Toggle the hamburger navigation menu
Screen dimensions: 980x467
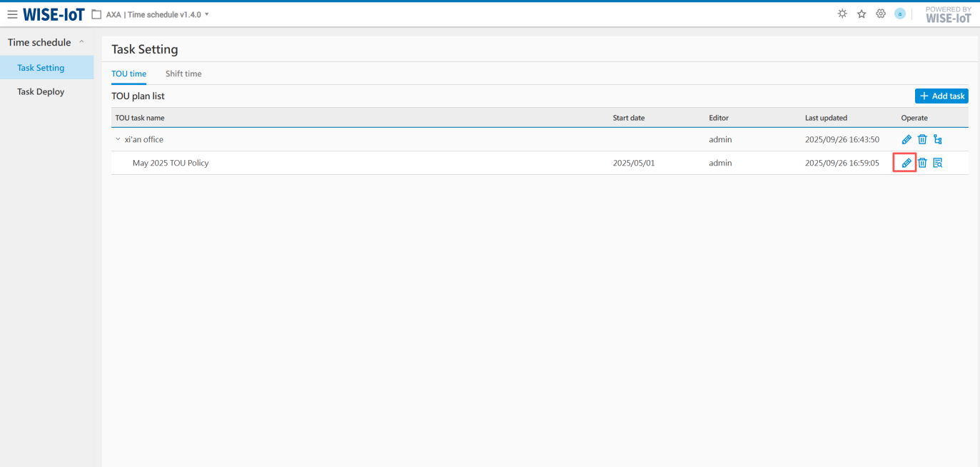click(x=12, y=14)
